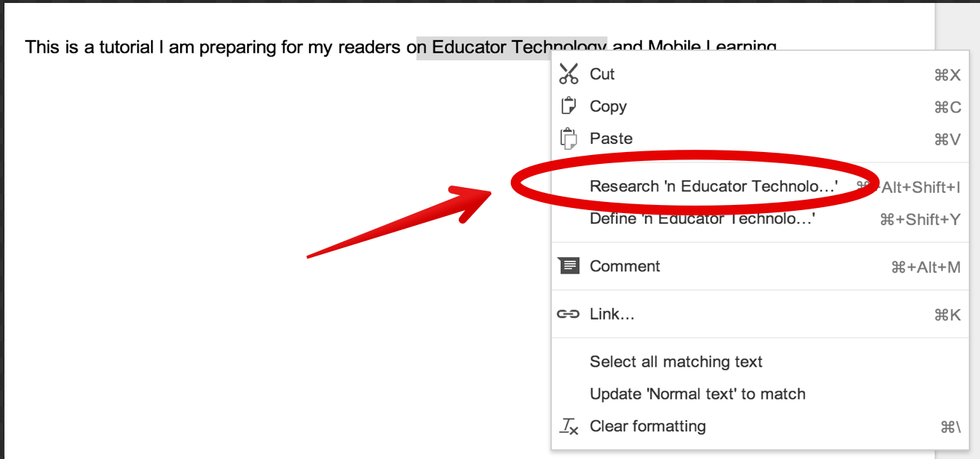Select the Paste menu label
The height and width of the screenshot is (459, 980).
point(611,139)
